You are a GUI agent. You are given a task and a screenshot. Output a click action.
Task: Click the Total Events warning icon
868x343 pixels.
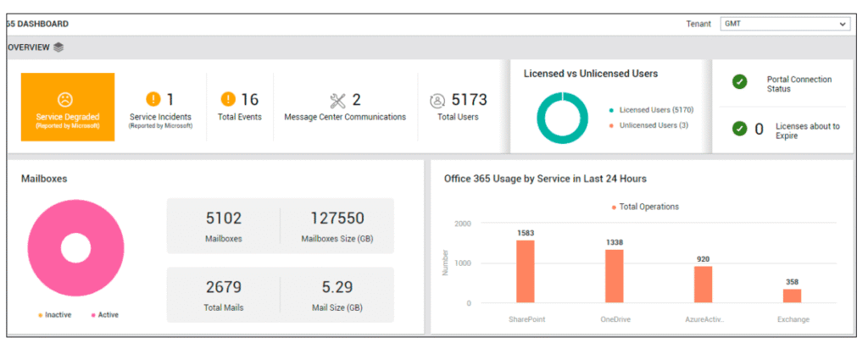(x=227, y=99)
